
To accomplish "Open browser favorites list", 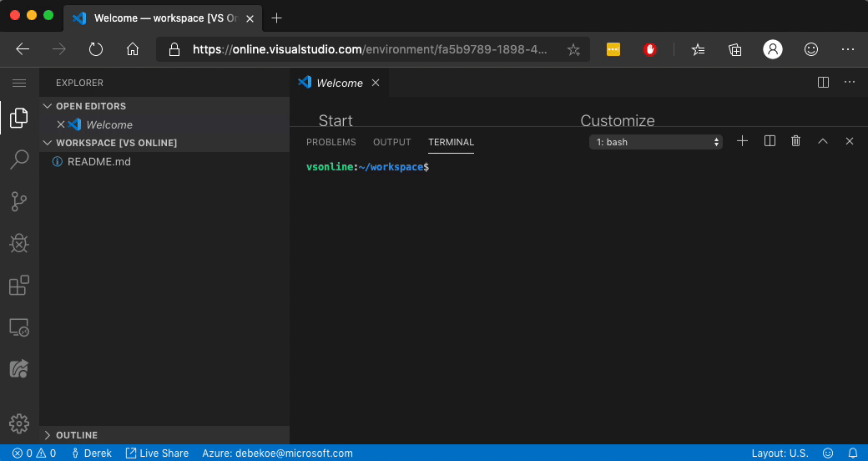I will click(698, 49).
